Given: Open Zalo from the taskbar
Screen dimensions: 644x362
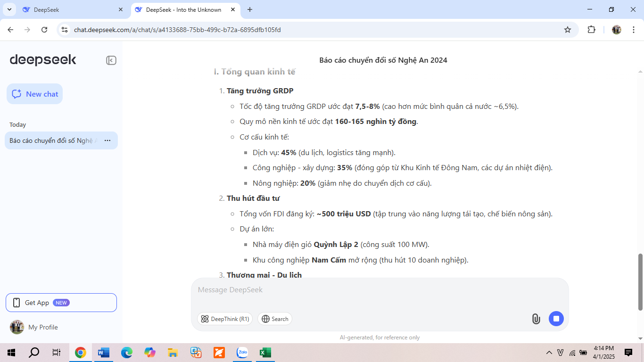Looking at the screenshot, I should 242,353.
